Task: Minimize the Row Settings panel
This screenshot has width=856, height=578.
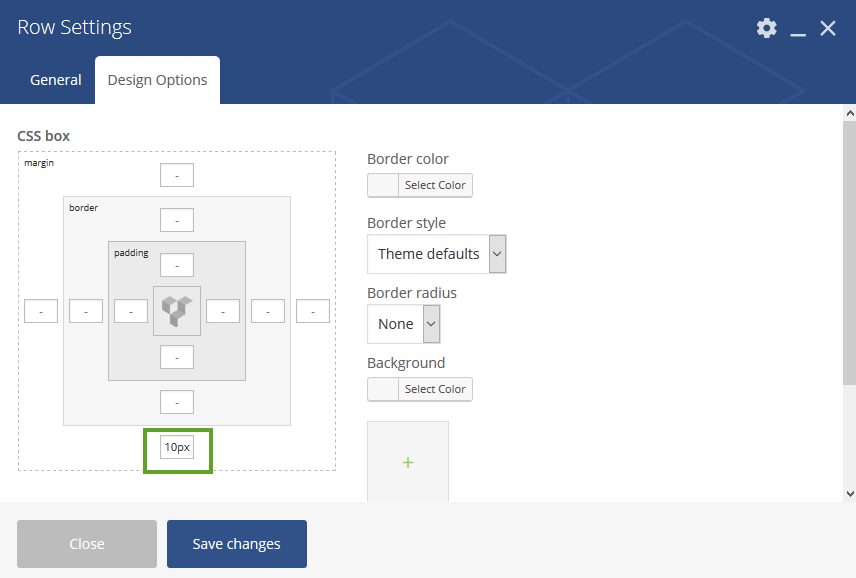Action: pos(798,35)
